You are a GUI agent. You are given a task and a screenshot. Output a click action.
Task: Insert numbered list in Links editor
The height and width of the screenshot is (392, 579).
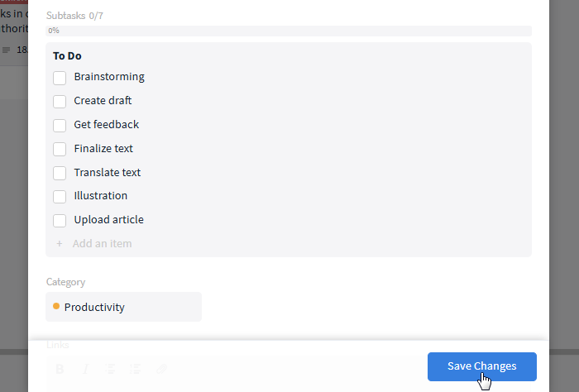point(135,369)
